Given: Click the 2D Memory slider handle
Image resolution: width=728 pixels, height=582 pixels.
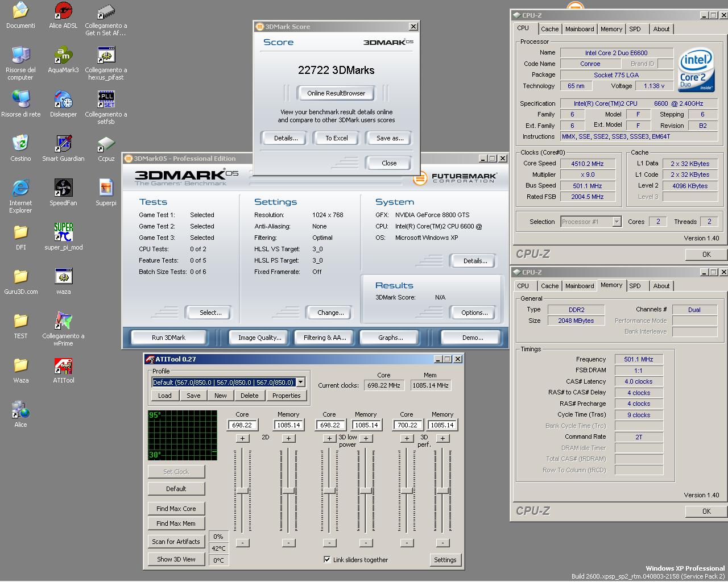Looking at the screenshot, I should pos(288,490).
